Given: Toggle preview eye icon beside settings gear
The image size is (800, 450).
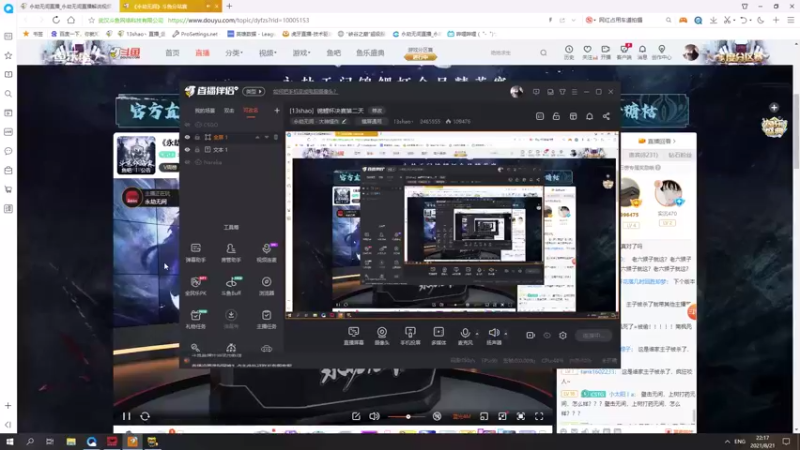Looking at the screenshot, I should pyautogui.click(x=547, y=335).
